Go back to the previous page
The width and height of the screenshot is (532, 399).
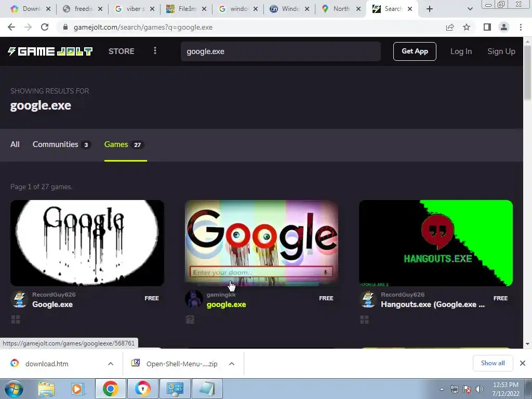[11, 27]
